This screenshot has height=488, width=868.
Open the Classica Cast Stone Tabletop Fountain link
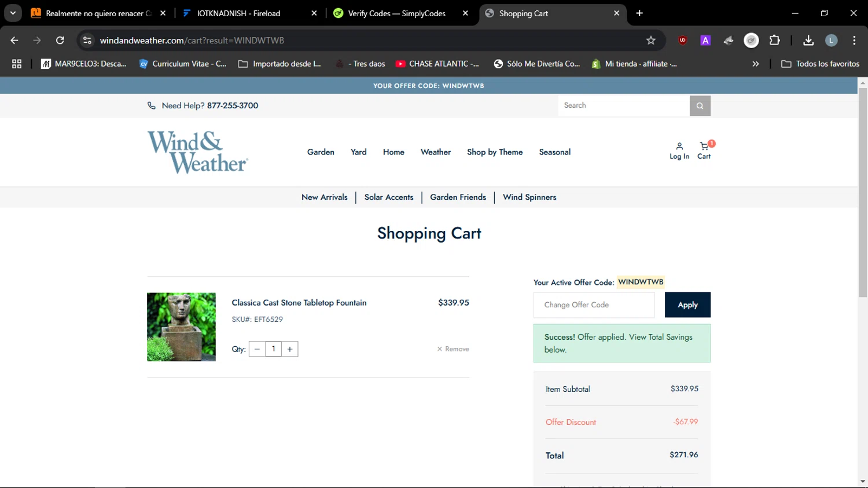tap(299, 303)
